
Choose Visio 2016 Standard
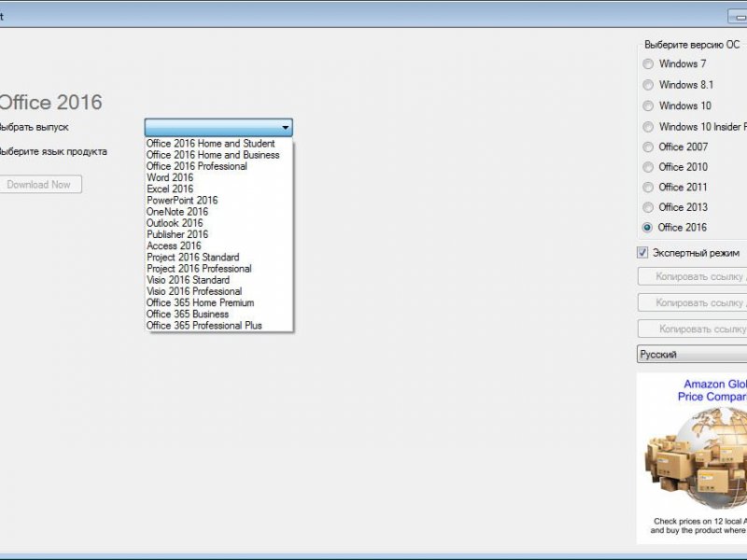pyautogui.click(x=218, y=280)
